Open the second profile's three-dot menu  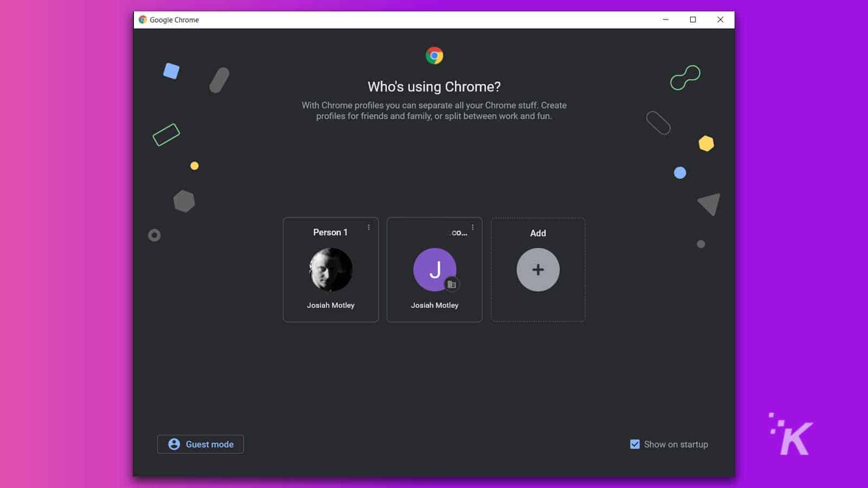coord(473,227)
